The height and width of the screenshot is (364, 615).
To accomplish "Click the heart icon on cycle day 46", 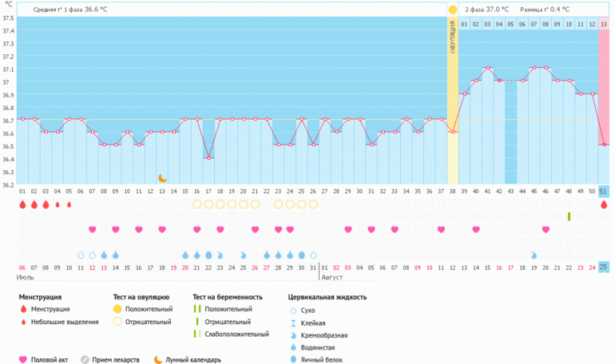I will coord(546,230).
